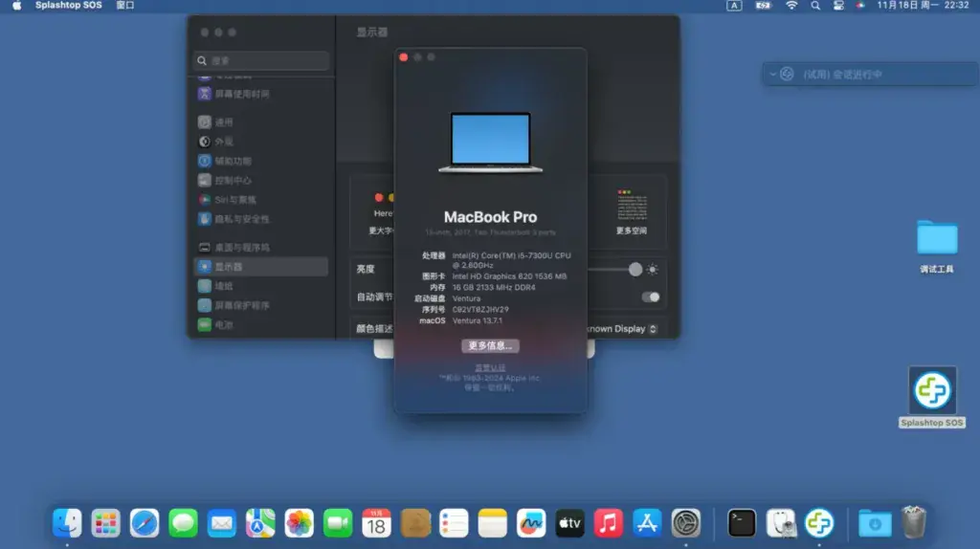Expand the trial session panel chevron

[x=773, y=75]
